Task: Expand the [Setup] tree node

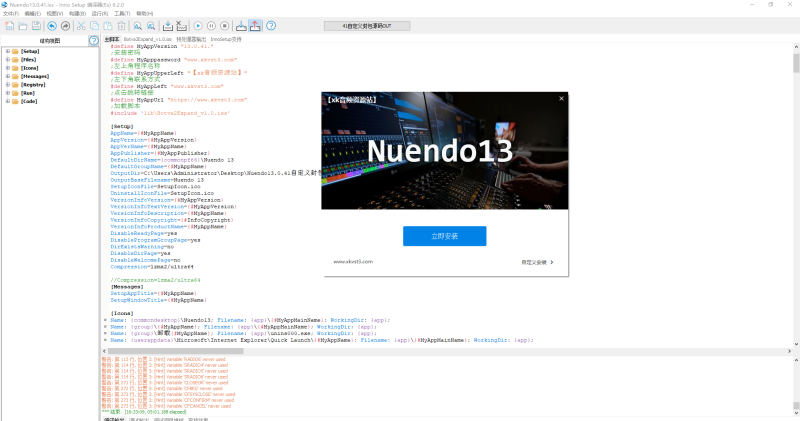Action: click(x=8, y=51)
